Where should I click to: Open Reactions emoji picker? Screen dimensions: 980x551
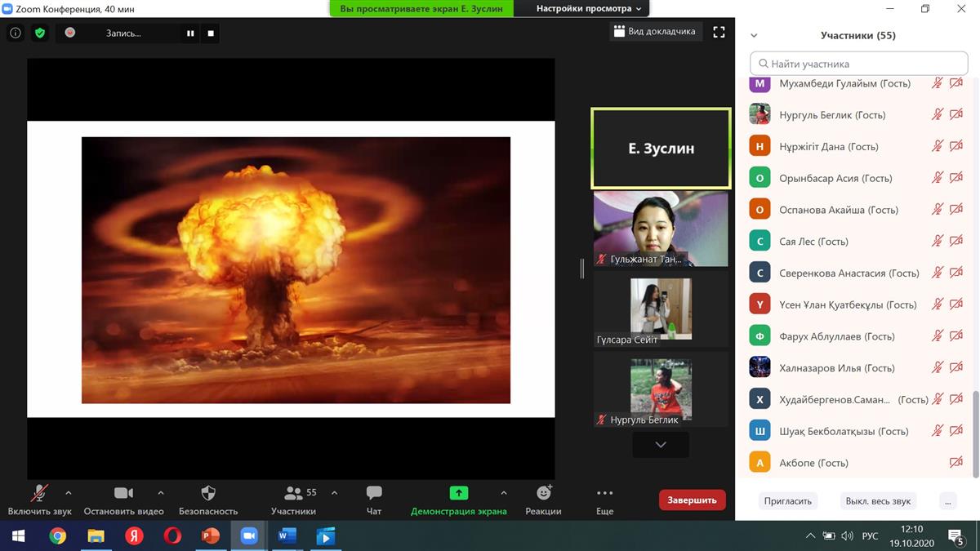(x=543, y=499)
